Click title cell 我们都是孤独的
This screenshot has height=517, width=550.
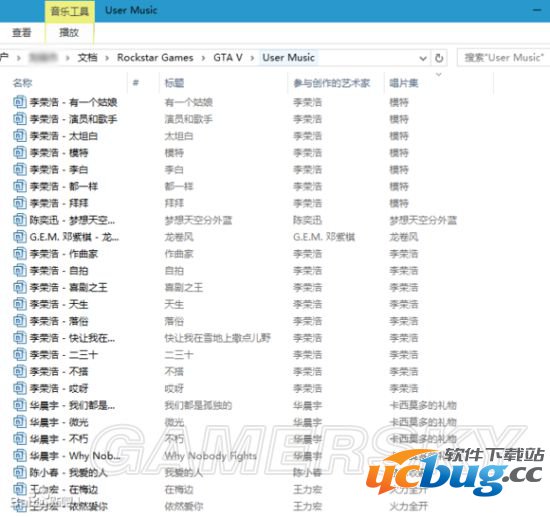[x=198, y=405]
